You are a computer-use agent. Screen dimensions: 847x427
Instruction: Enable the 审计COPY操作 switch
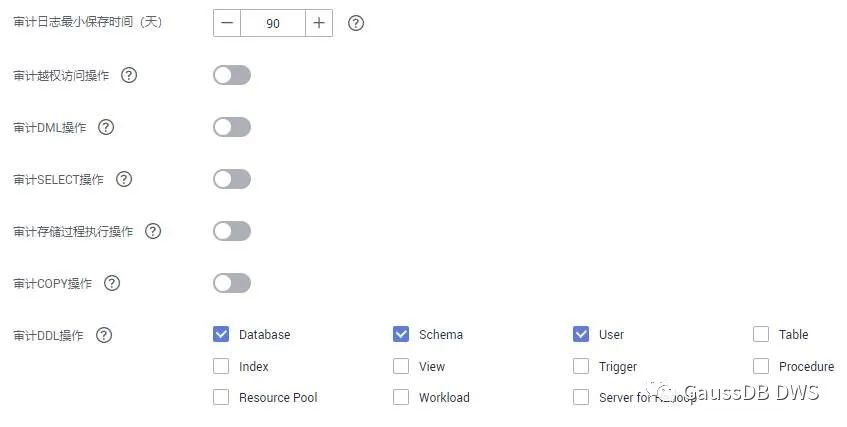(232, 283)
